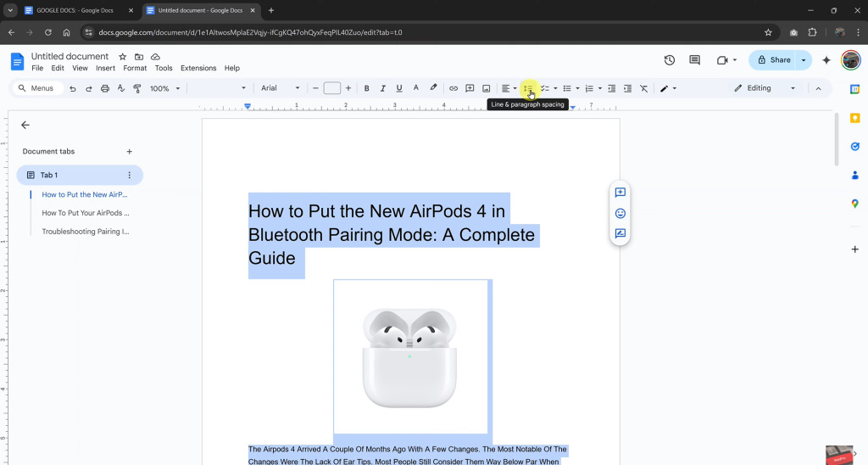This screenshot has height=465, width=868.
Task: Open version history clock icon
Action: tap(670, 60)
